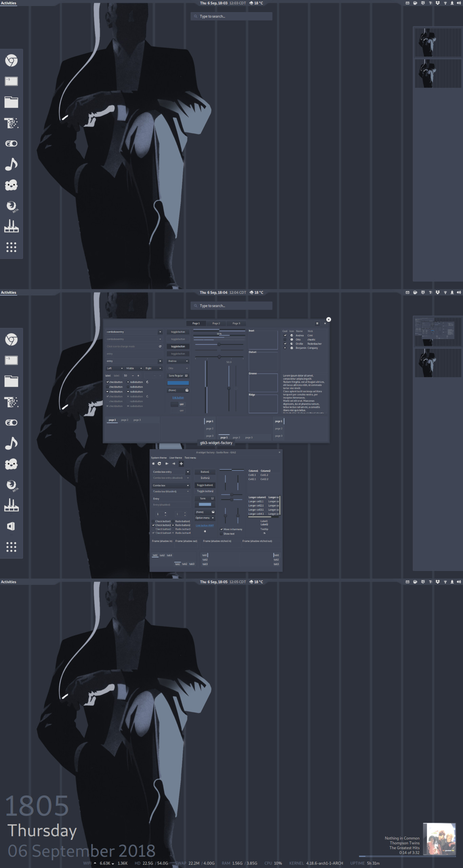Click the go-to-first arrow icon in Gtk2 toolbar
Image resolution: width=463 pixels, height=868 pixels.
(167, 463)
